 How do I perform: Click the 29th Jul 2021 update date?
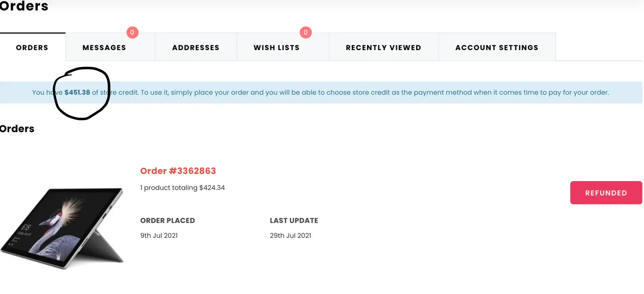coord(290,236)
